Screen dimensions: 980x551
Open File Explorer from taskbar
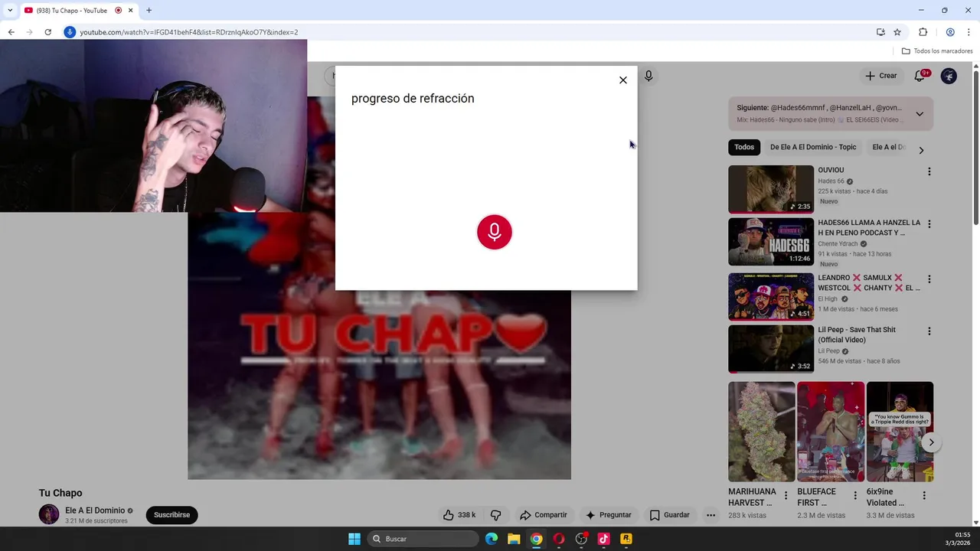514,539
